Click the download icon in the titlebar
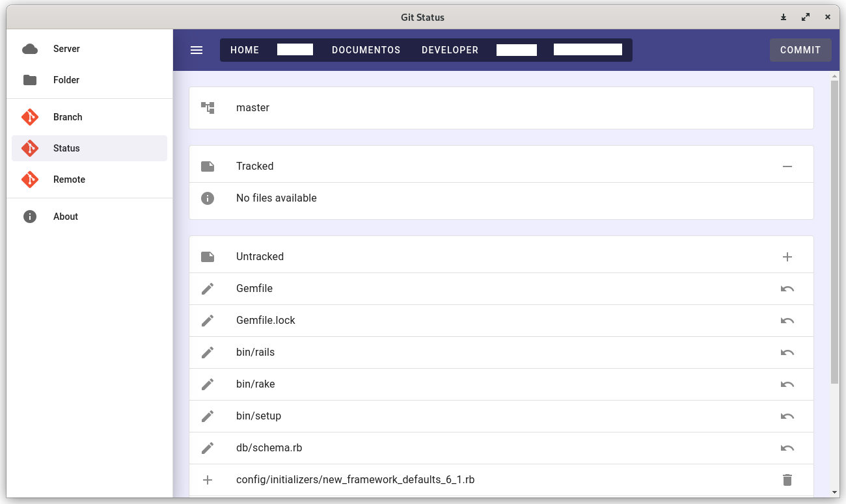 784,17
